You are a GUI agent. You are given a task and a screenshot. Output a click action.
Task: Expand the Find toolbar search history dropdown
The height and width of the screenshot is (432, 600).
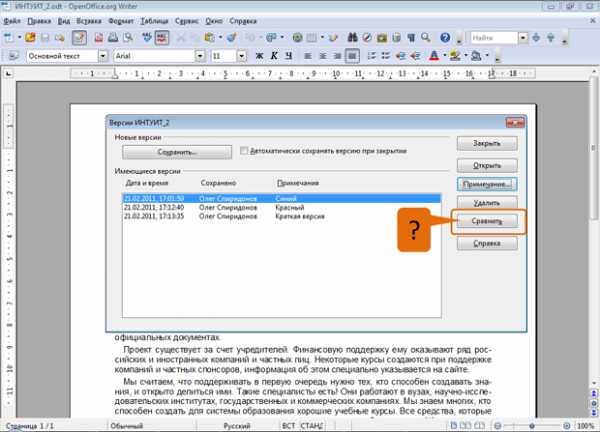523,37
